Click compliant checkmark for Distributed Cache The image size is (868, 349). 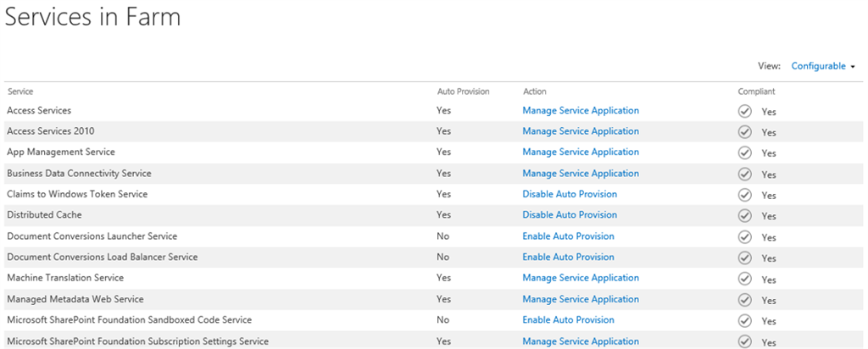(x=745, y=216)
